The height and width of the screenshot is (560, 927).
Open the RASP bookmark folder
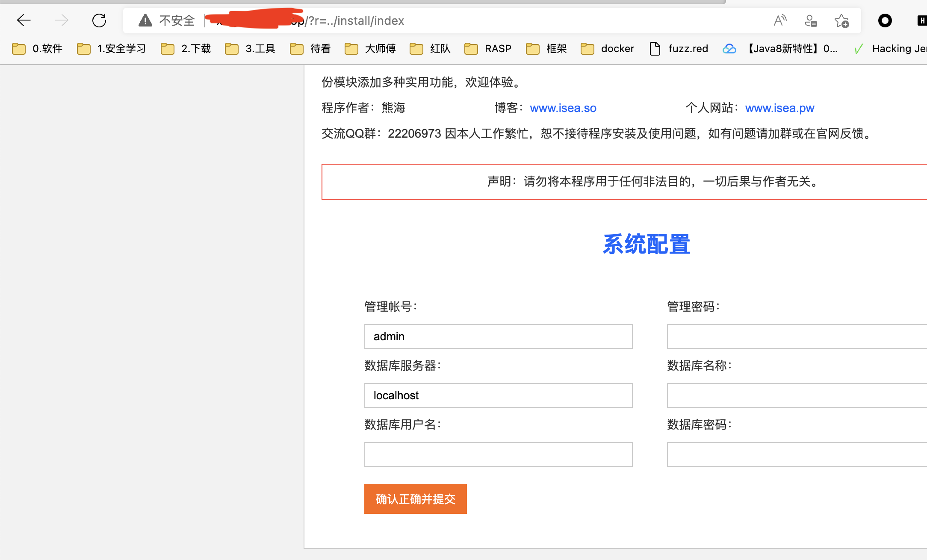pos(488,49)
